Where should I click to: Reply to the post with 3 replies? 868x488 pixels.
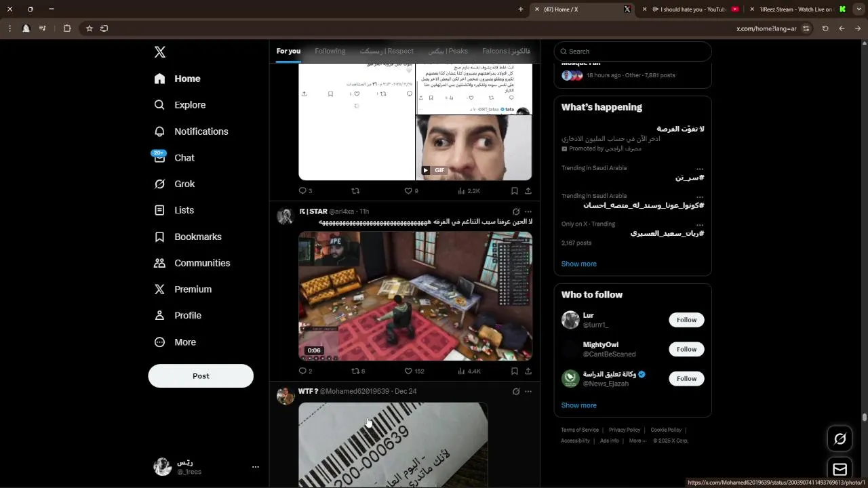[305, 190]
